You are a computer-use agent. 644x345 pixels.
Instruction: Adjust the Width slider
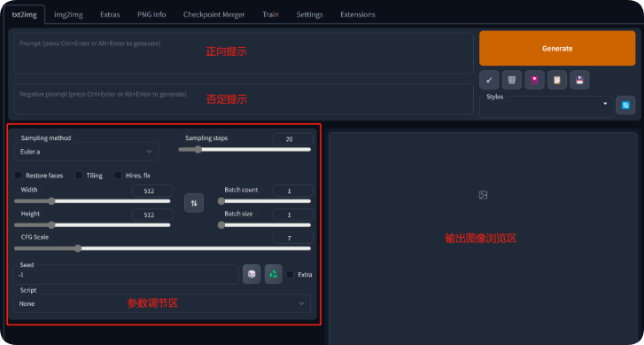[92, 201]
